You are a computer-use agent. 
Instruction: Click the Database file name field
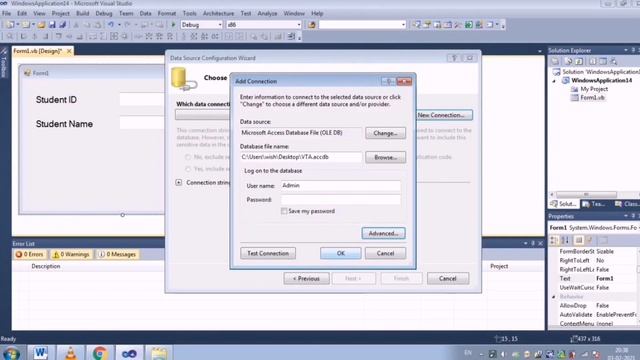[301, 157]
